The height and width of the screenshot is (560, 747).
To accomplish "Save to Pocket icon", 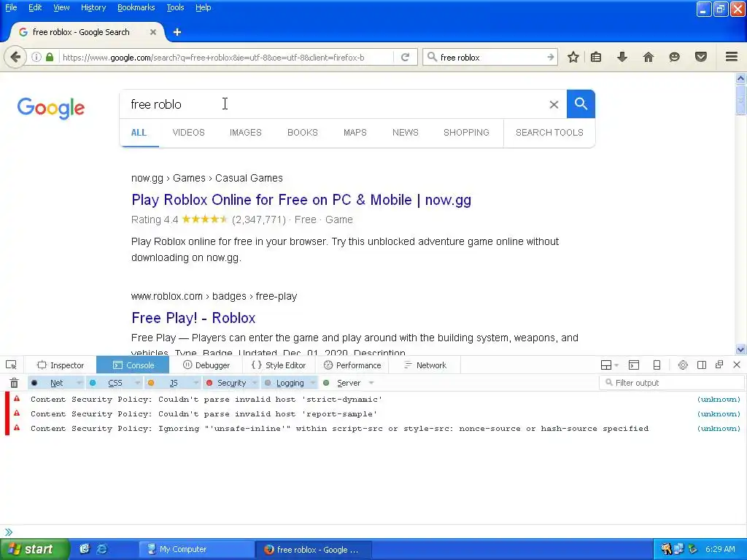I will (x=701, y=57).
